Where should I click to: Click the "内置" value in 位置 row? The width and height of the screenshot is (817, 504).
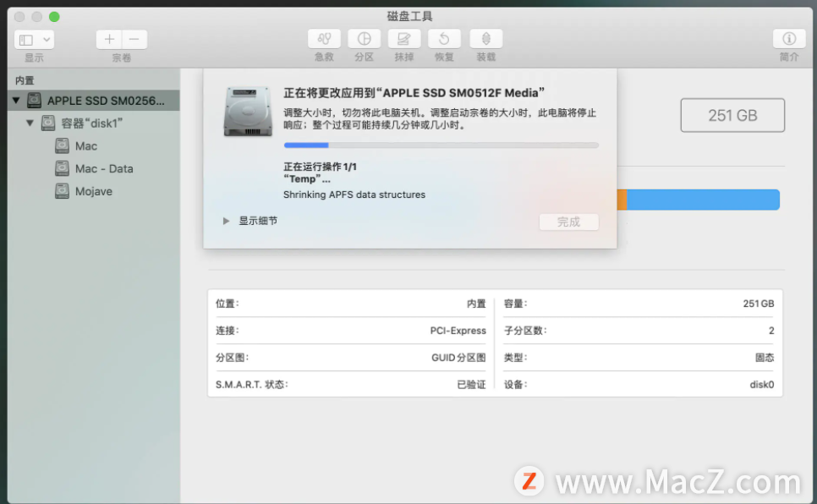pyautogui.click(x=476, y=304)
